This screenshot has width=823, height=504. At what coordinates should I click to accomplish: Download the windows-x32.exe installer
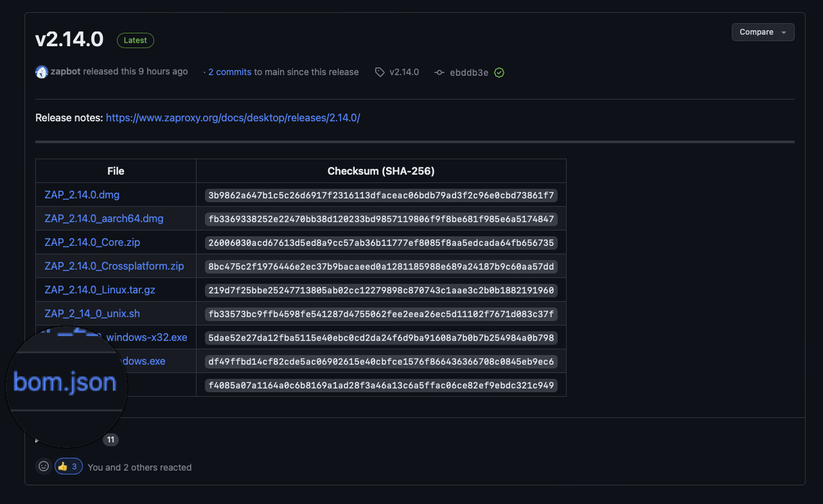146,338
